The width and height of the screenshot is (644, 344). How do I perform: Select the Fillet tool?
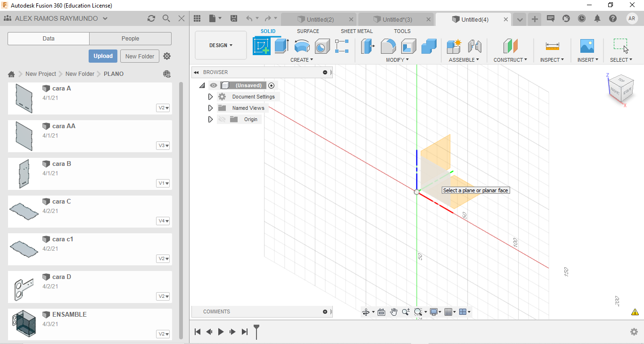[388, 46]
